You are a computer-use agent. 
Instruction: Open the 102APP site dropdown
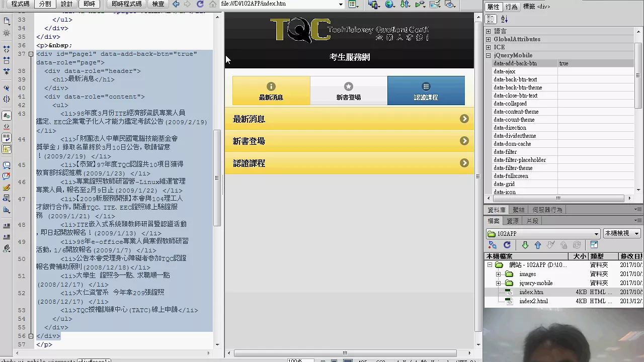pos(543,234)
